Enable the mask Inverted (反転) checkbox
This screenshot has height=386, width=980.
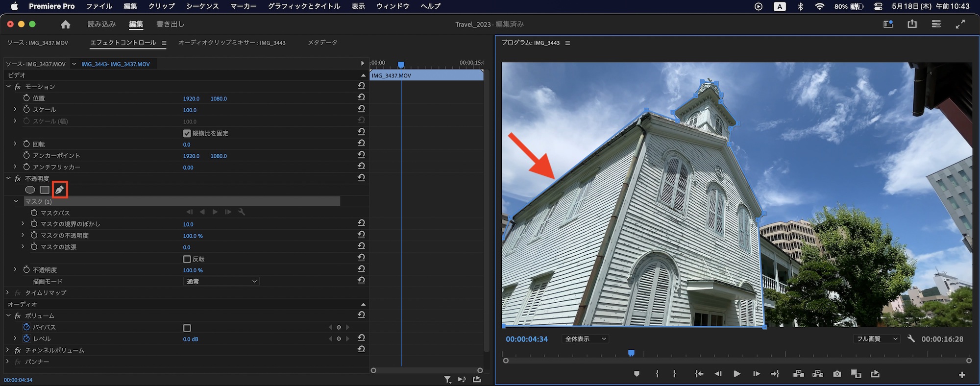pyautogui.click(x=187, y=259)
